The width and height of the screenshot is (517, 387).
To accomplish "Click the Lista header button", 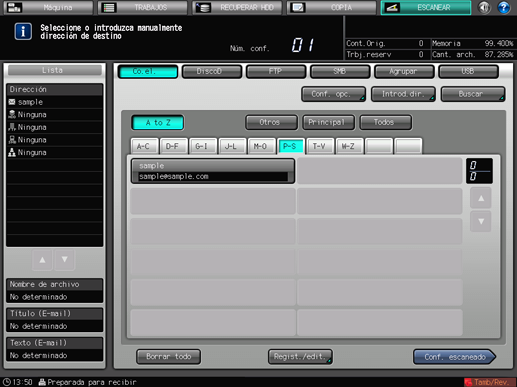I will coord(55,70).
